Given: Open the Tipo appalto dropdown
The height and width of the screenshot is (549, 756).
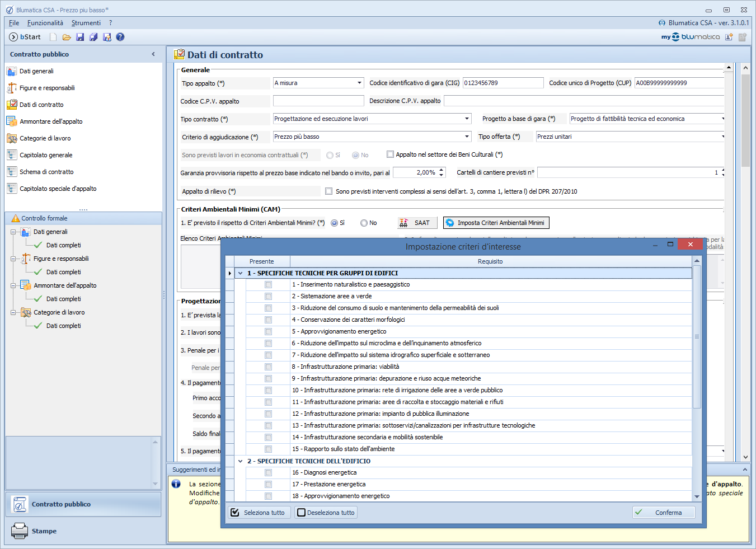Looking at the screenshot, I should 359,83.
